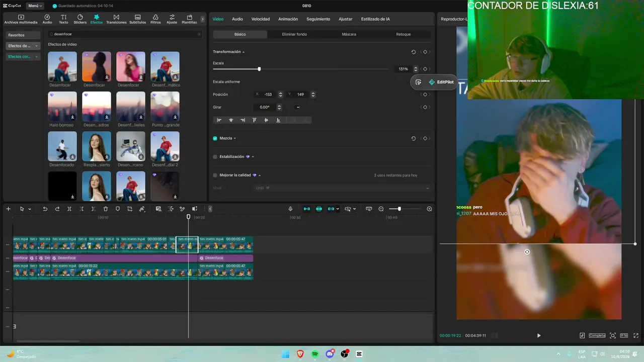Viewport: 644px width, 362px height.
Task: Open the Transiciones panel
Action: [116, 19]
